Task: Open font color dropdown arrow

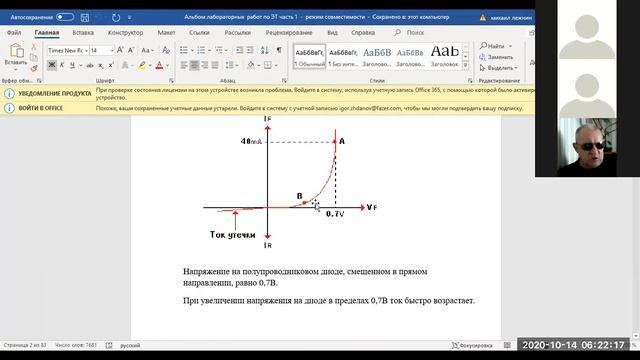Action: coord(167,65)
